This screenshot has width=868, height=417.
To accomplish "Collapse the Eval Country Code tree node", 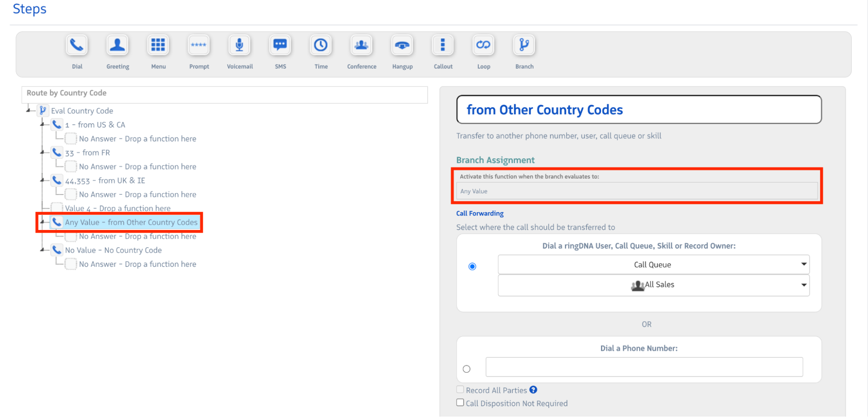I will 29,111.
